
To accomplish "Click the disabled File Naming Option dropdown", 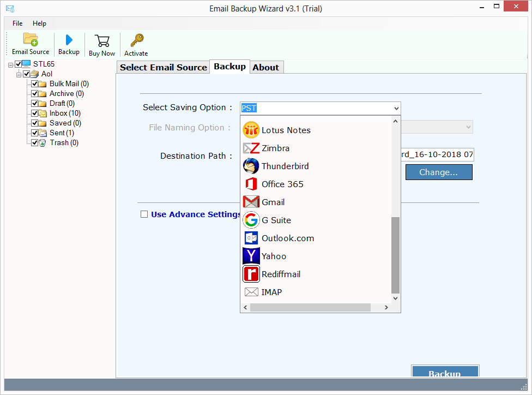I will 437,127.
